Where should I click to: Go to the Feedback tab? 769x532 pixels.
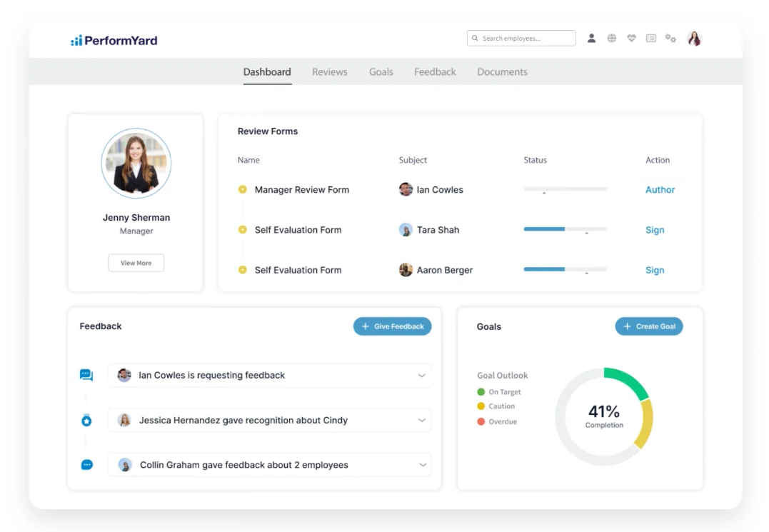(435, 71)
